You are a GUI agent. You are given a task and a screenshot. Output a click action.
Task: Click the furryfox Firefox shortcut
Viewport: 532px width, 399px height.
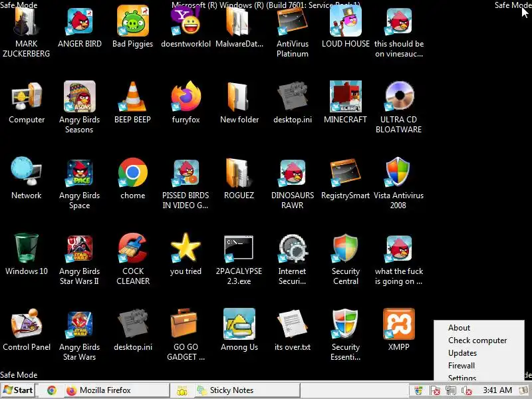point(186,96)
